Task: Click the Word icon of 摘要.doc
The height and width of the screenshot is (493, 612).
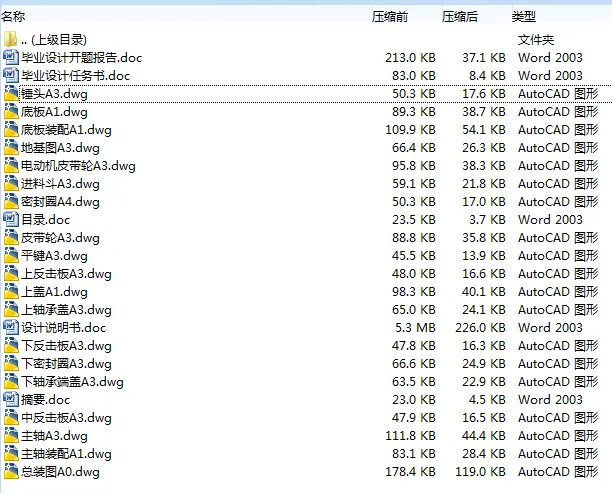Action: 11,399
